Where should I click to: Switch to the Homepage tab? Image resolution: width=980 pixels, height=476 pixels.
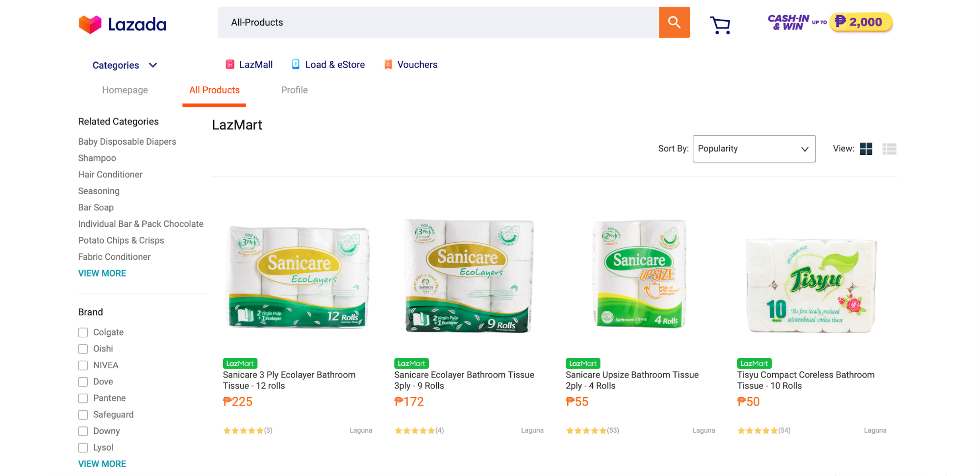(x=125, y=90)
